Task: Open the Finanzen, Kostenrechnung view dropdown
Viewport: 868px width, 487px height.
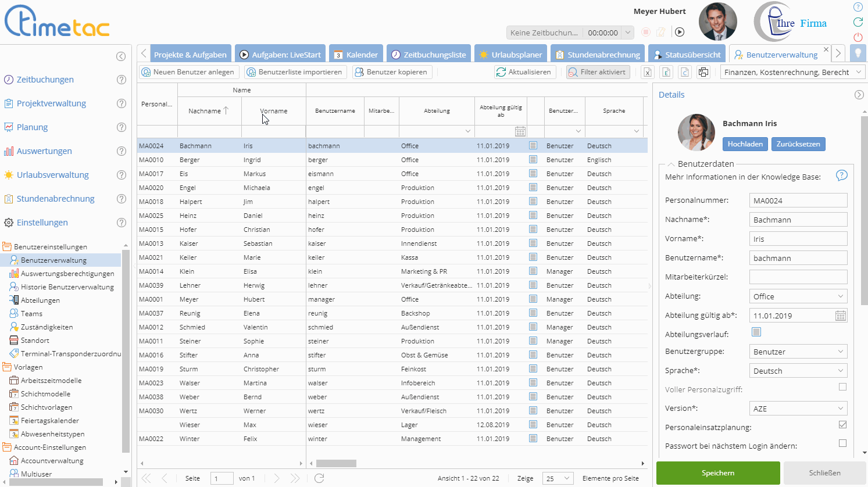Action: [x=792, y=72]
